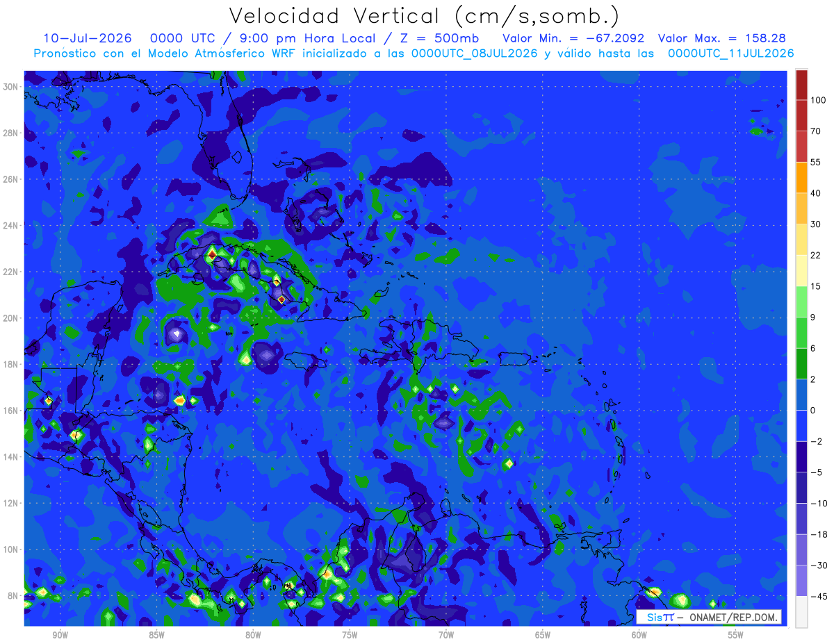
Task: Click the lavender swatch between -45 and -30
Action: 801,580
